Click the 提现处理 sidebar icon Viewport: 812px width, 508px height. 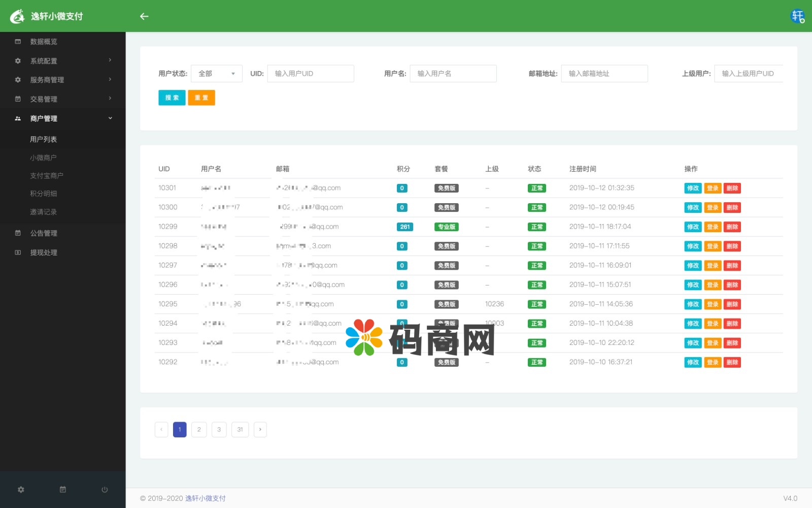pos(18,252)
